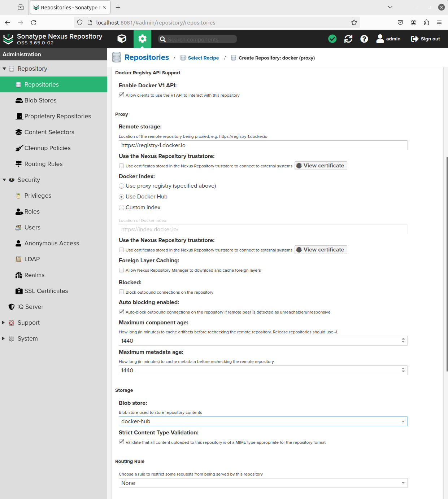
Task: Click the page vertical scrollbar
Action: [447, 264]
